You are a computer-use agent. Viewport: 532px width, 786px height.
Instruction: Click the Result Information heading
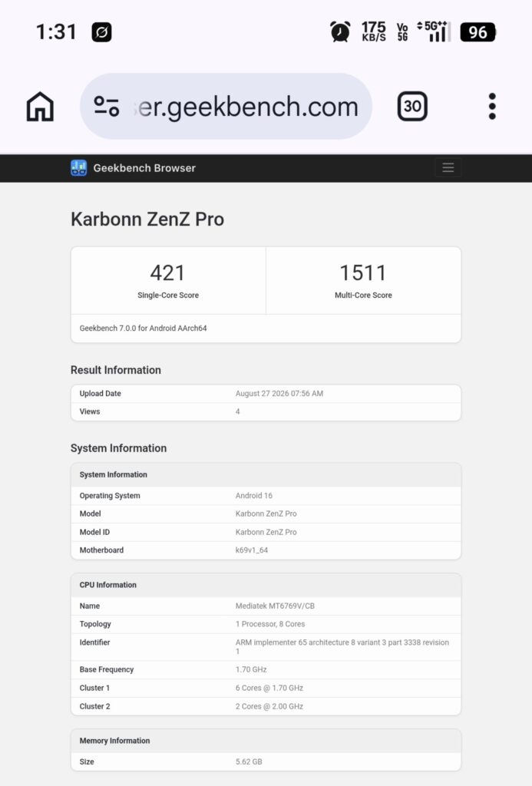click(x=116, y=370)
